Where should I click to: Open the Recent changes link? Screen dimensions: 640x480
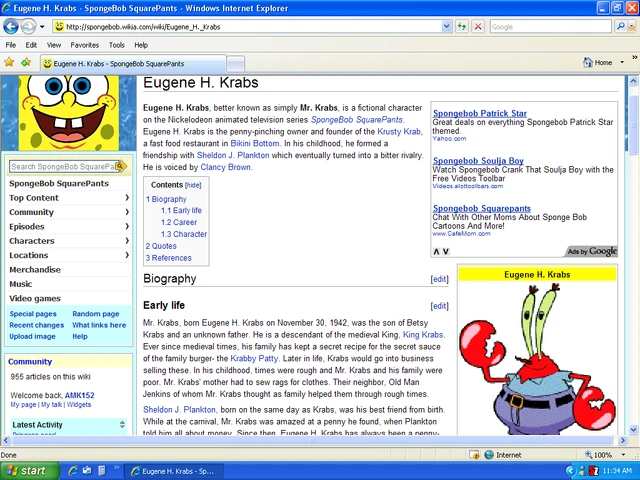[36, 325]
